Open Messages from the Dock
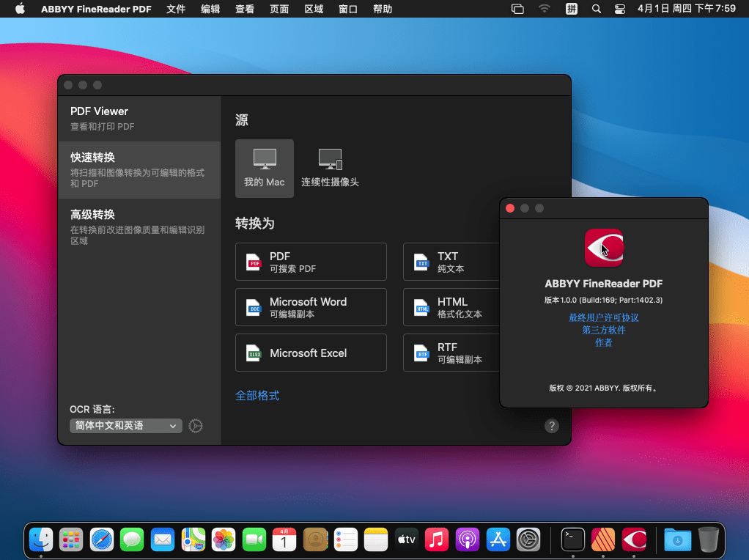Viewport: 749px width, 560px height. 133,540
